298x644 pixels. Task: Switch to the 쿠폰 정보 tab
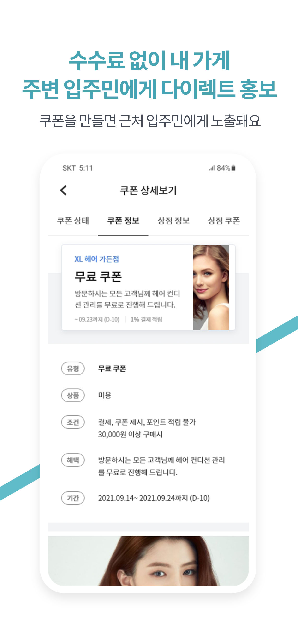[123, 221]
